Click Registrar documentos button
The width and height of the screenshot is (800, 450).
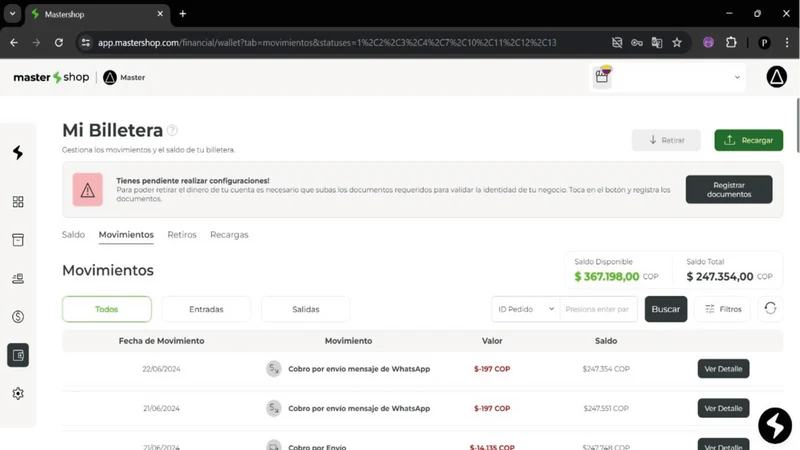click(729, 189)
